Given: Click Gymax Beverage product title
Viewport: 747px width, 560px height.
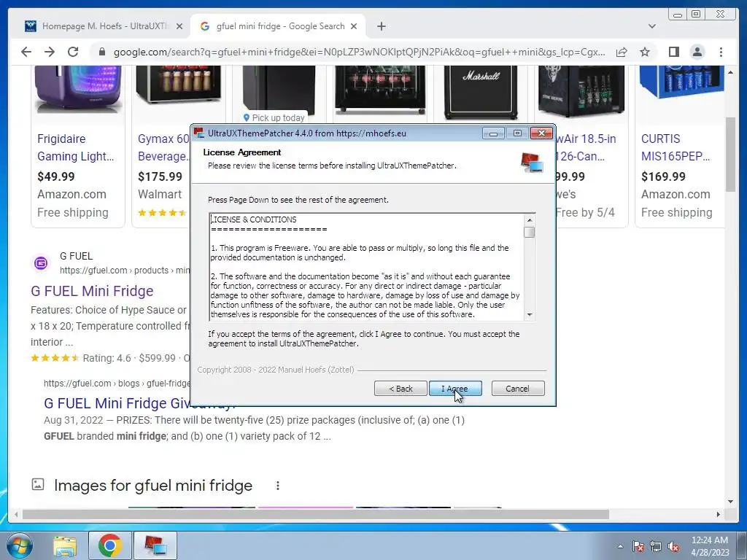Looking at the screenshot, I should tap(163, 147).
